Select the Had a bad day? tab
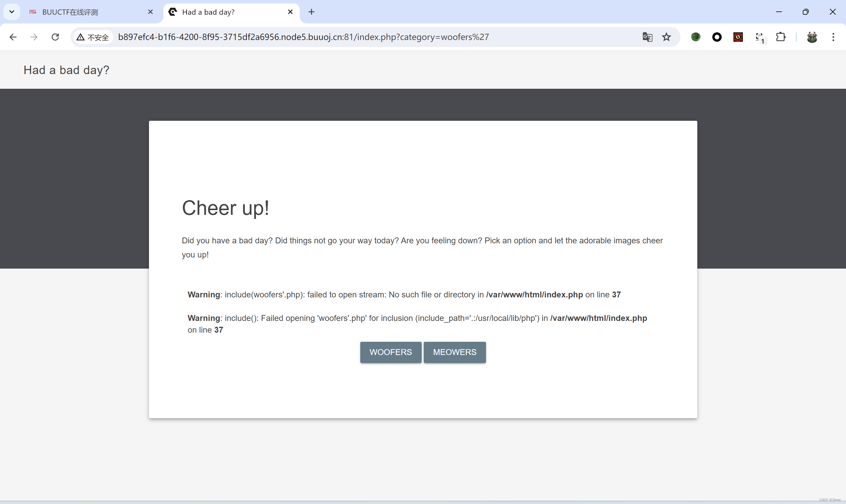The width and height of the screenshot is (846, 504). (x=232, y=12)
